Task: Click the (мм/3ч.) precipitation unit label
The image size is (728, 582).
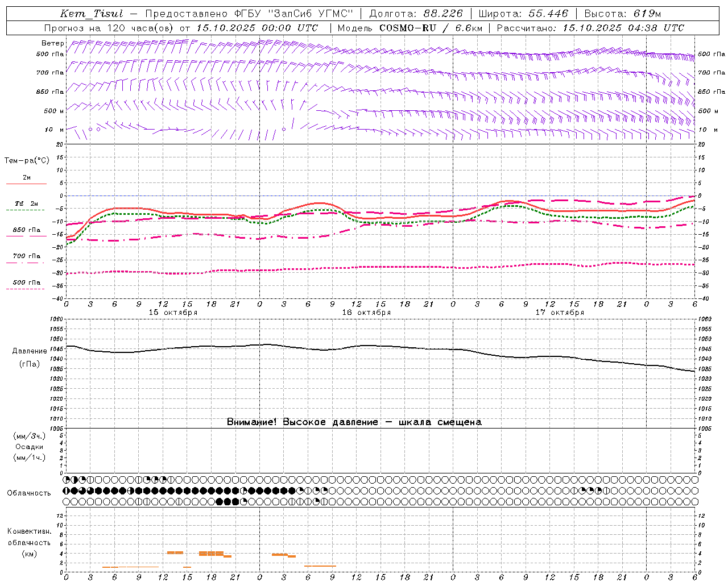Action: tap(29, 436)
